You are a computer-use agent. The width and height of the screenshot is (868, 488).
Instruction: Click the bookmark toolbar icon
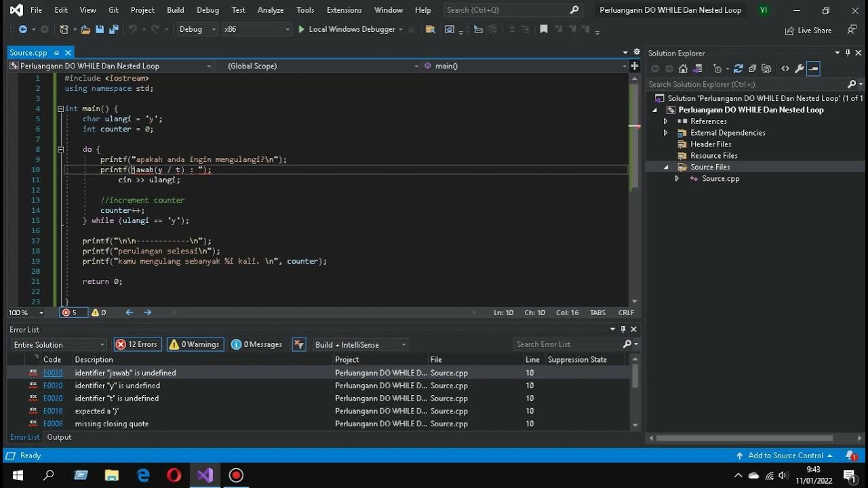point(543,29)
